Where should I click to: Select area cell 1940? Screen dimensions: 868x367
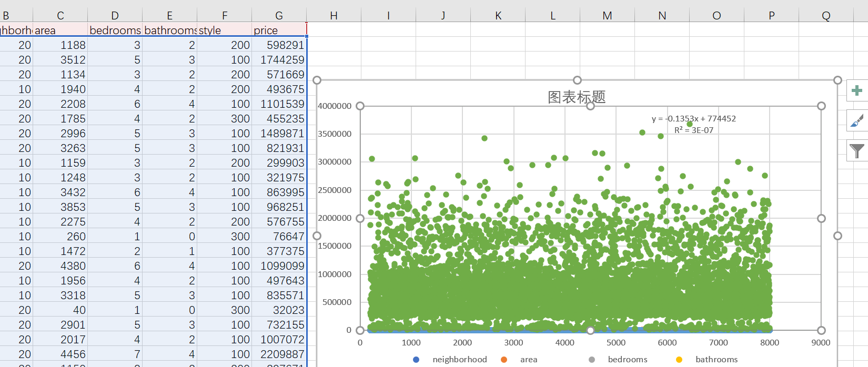(60, 89)
